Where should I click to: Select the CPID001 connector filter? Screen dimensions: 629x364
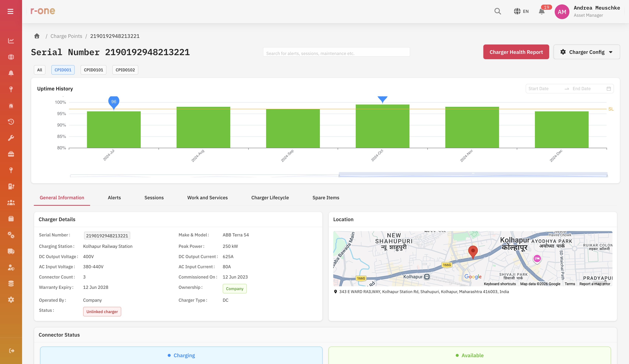[63, 70]
